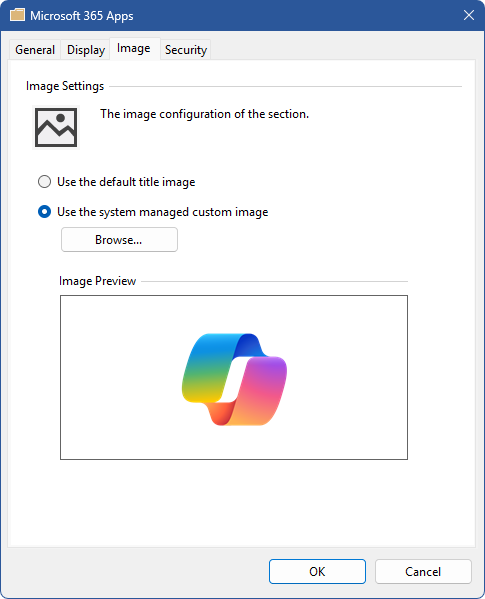This screenshot has width=485, height=599.
Task: Confirm with the OK button
Action: click(317, 571)
